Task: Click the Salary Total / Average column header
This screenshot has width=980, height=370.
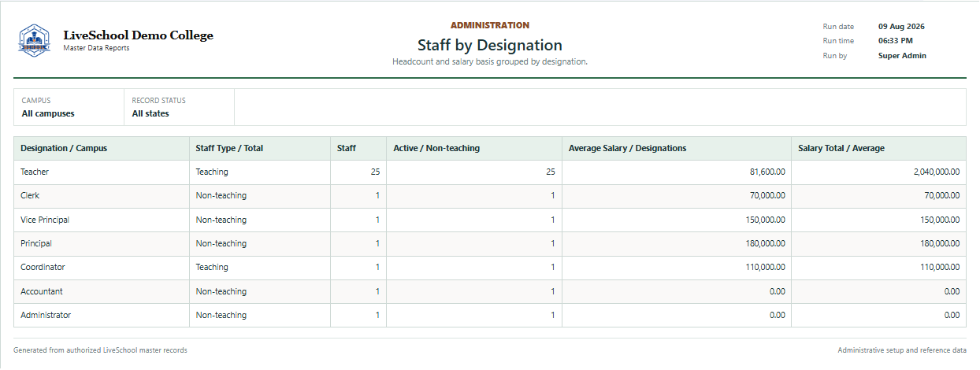Action: 878,148
